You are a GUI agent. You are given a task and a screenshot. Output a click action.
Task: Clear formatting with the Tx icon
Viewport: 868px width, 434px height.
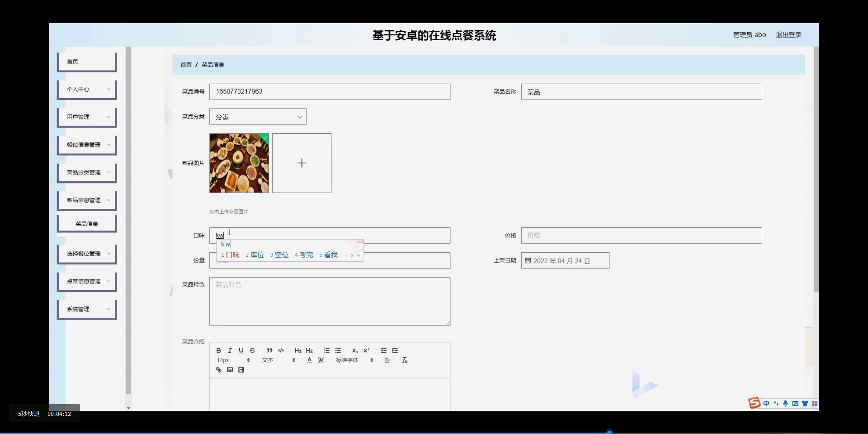click(405, 360)
